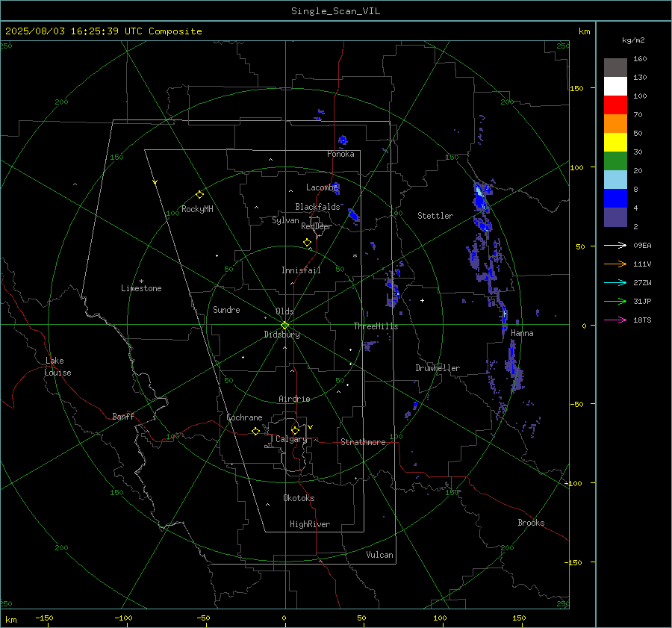Select the yellow diamond marker below RedDeer
672x628 pixels.
(x=307, y=243)
